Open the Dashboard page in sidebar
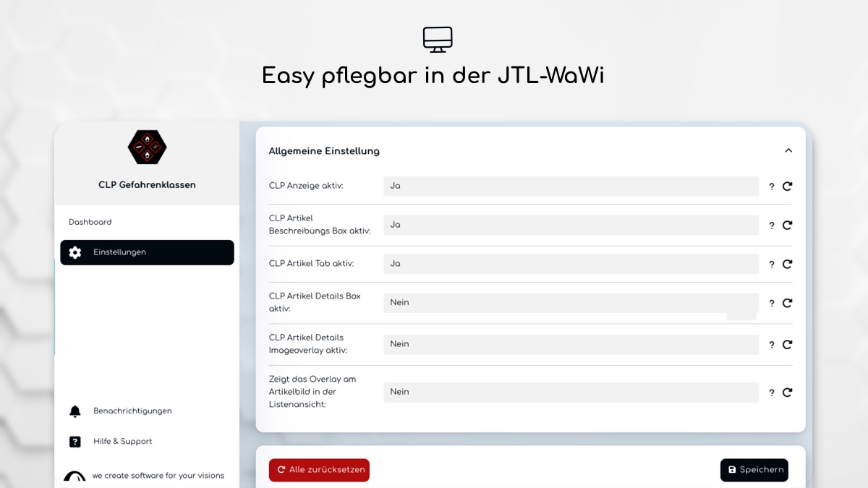Viewport: 868px width, 488px height. (x=90, y=222)
